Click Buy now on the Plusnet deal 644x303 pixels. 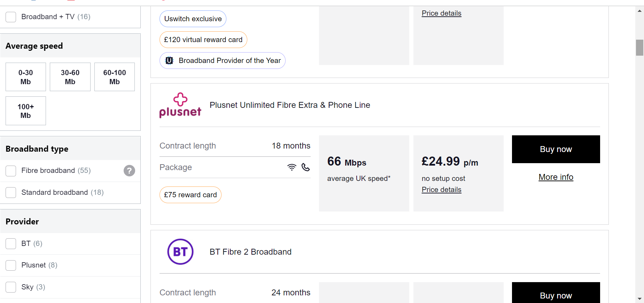556,149
